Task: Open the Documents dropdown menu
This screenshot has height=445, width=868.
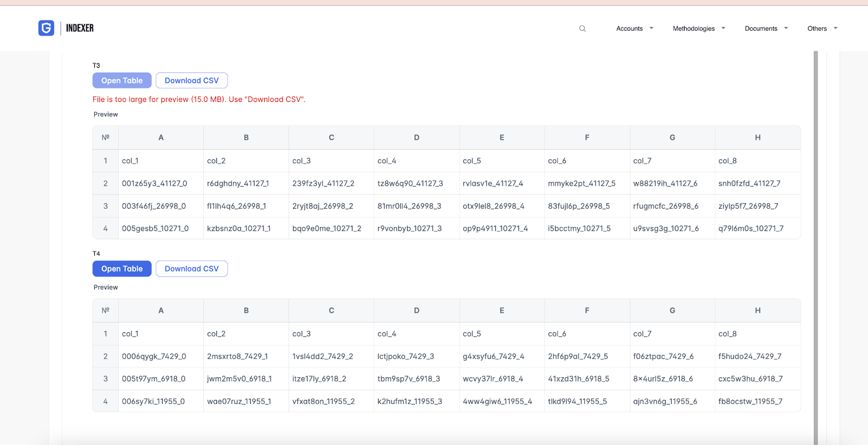Action: (x=765, y=29)
